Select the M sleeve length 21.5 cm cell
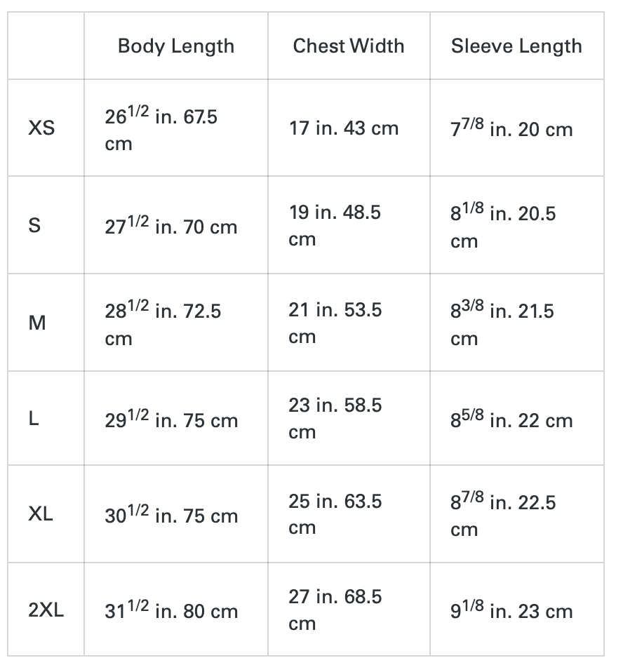 point(502,323)
